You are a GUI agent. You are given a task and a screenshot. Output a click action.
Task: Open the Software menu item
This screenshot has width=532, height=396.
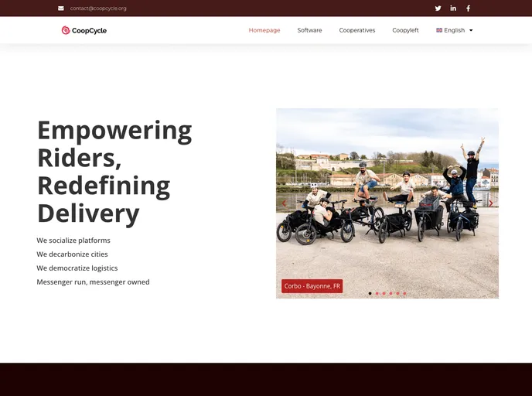(x=309, y=30)
